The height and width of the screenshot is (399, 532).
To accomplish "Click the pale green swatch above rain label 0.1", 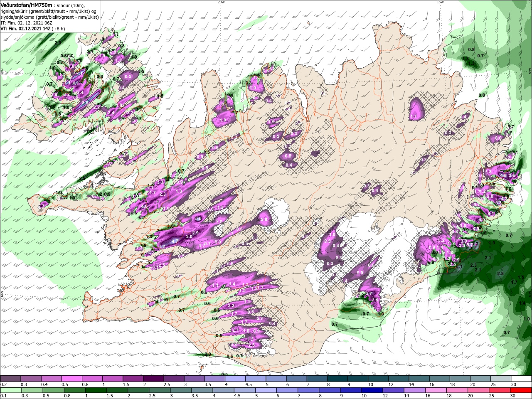I will click(x=11, y=391).
